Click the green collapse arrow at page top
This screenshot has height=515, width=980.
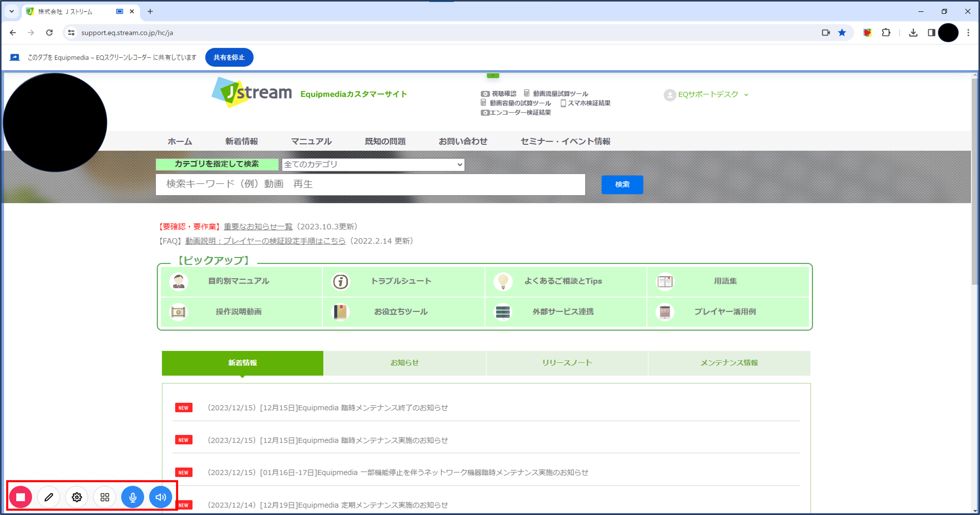tap(493, 76)
